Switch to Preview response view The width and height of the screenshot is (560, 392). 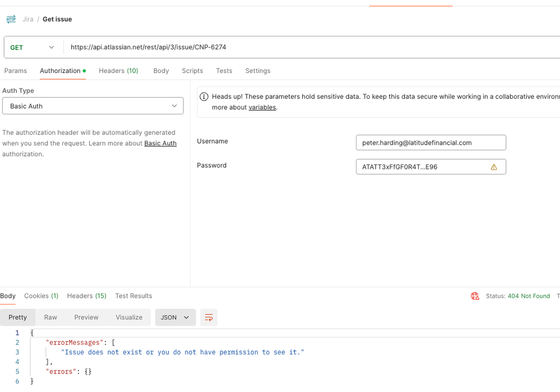(x=86, y=317)
